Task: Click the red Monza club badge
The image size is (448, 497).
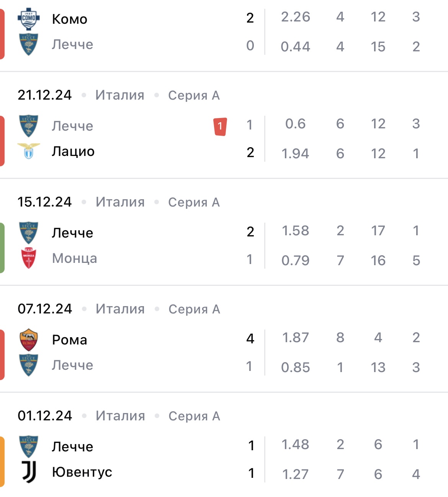Action: 29,258
